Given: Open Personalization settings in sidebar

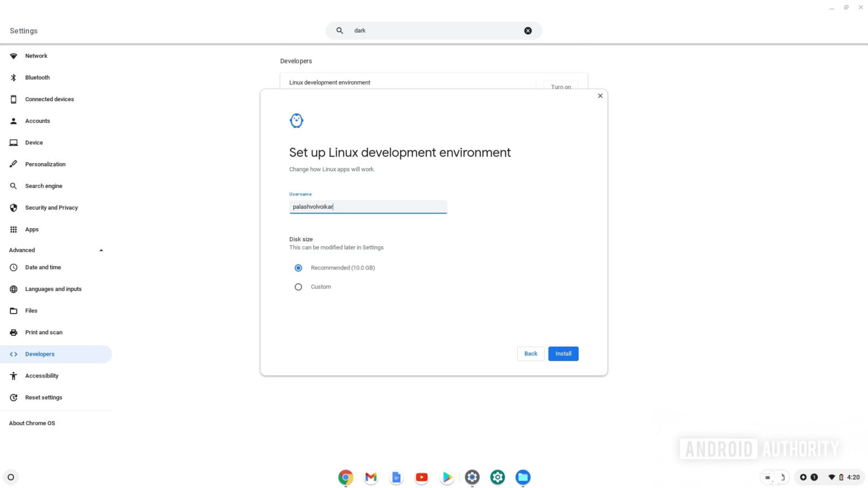Looking at the screenshot, I should pos(45,164).
